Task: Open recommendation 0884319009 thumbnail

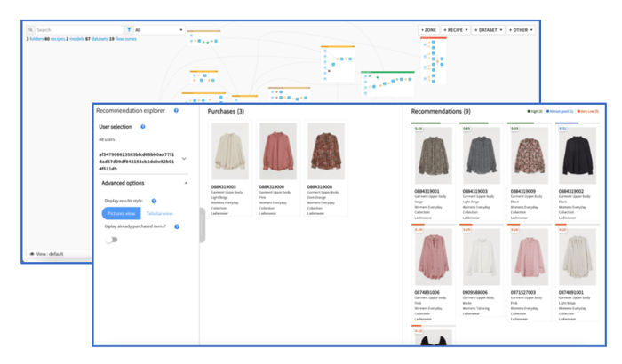Action: 530,155
